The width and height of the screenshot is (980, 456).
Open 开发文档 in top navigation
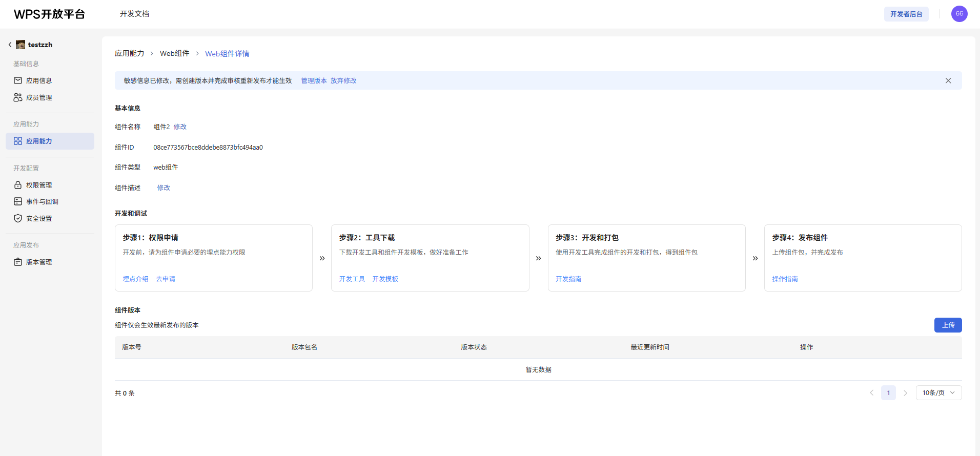134,14
